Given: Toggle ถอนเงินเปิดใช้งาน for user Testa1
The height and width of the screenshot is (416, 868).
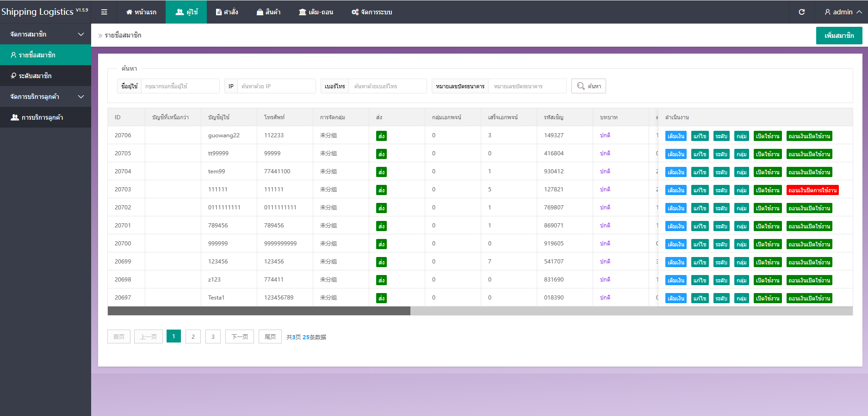Looking at the screenshot, I should pyautogui.click(x=809, y=298).
